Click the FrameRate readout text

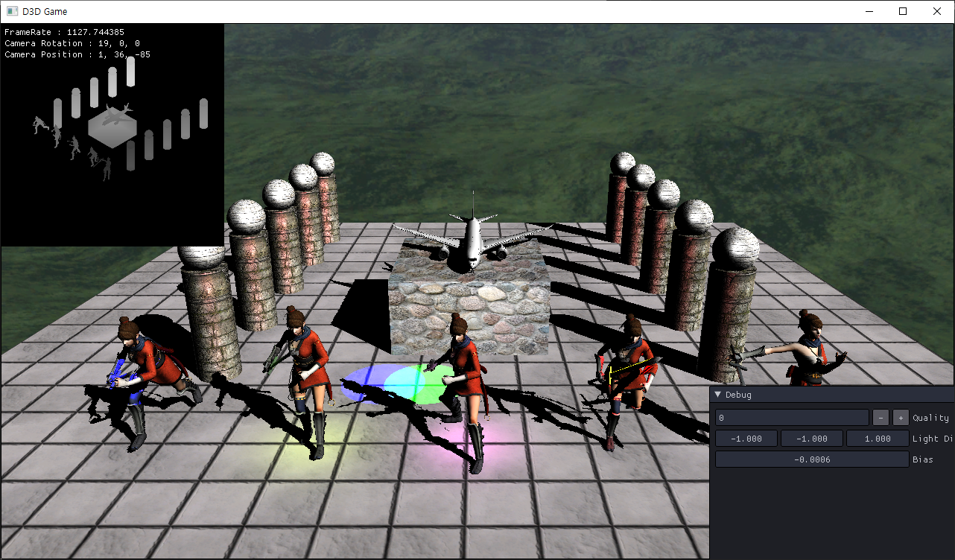pyautogui.click(x=64, y=32)
